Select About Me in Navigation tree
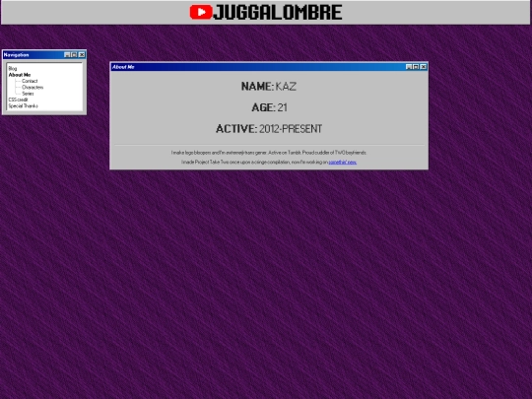Image resolution: width=532 pixels, height=399 pixels. click(20, 75)
